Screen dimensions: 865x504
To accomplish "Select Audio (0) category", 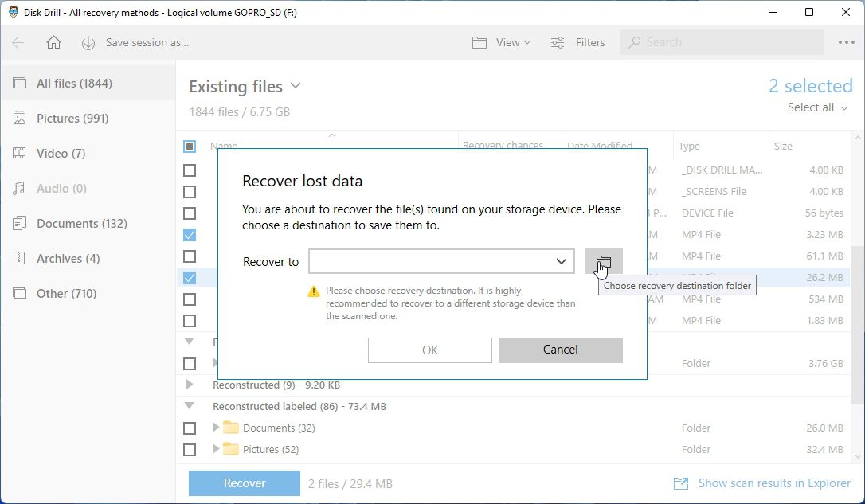I will [x=88, y=189].
